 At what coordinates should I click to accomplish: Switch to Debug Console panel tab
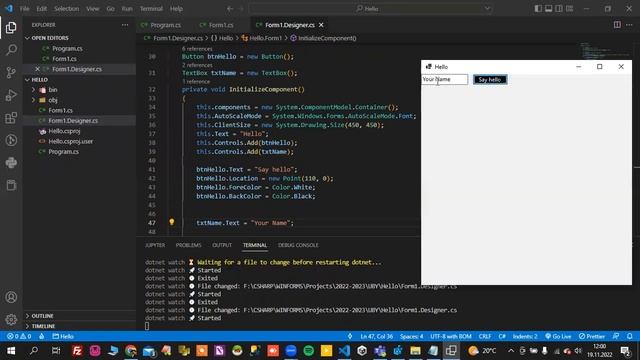(298, 245)
